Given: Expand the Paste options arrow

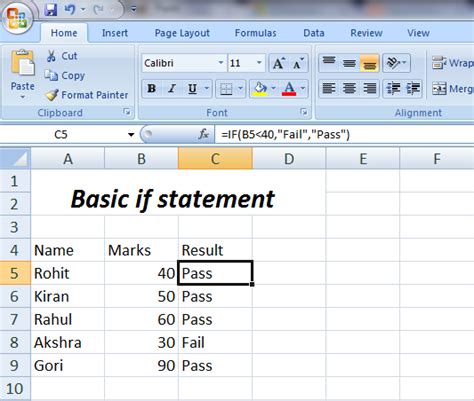Looking at the screenshot, I should click(x=23, y=97).
